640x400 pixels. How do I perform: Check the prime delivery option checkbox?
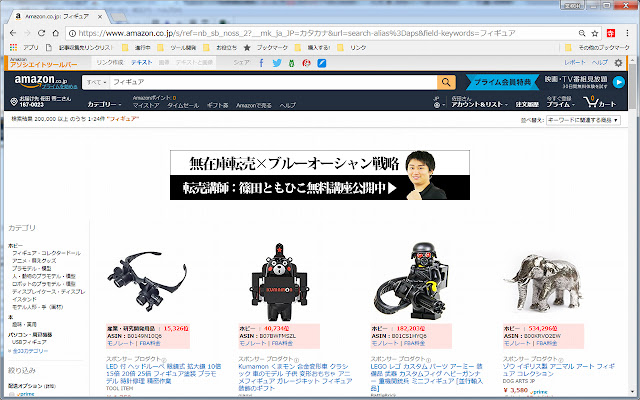coord(12,394)
